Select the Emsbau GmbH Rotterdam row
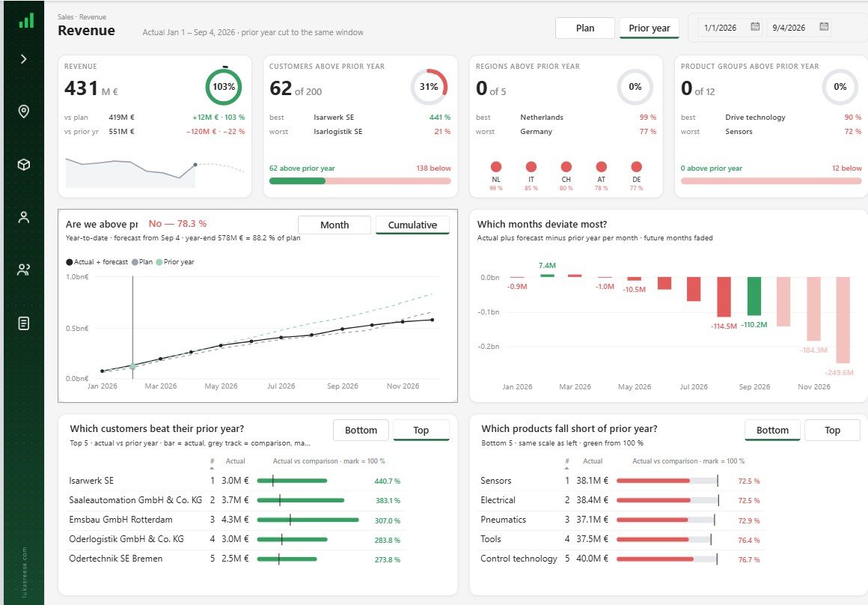 coord(234,520)
